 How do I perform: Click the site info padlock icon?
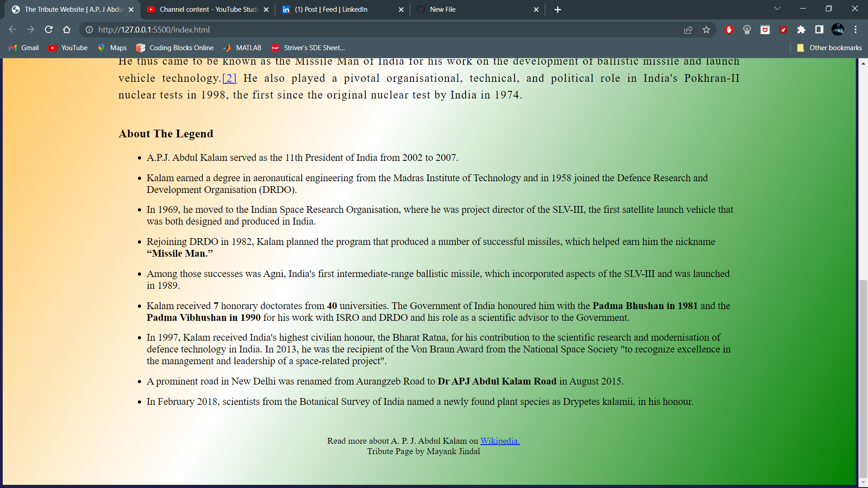point(89,30)
